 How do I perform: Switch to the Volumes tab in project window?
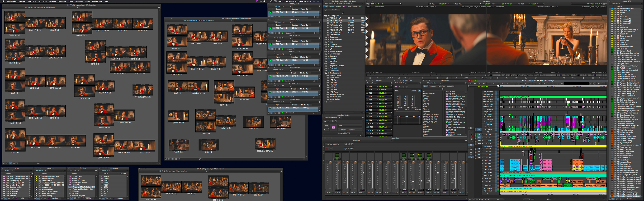click(331, 6)
